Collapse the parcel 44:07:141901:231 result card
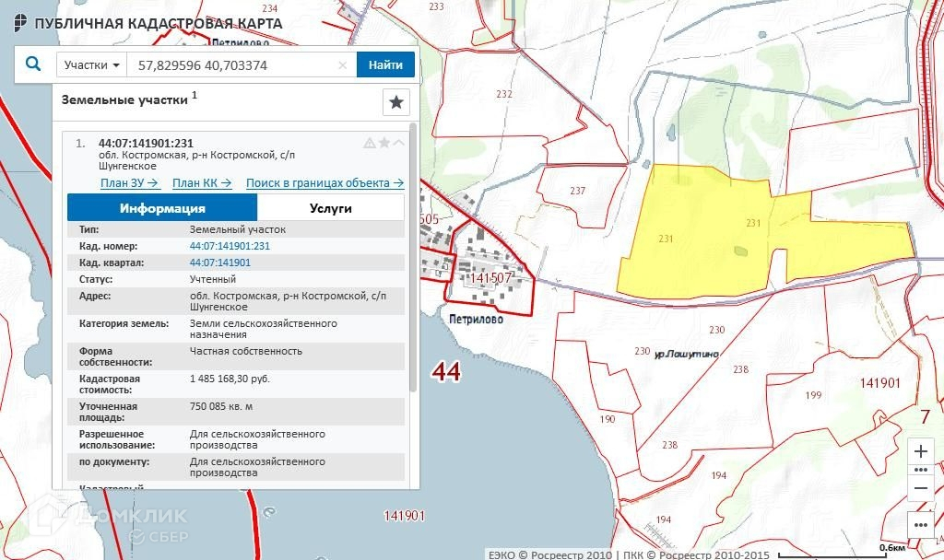Screen dimensions: 944x560 (x=398, y=143)
